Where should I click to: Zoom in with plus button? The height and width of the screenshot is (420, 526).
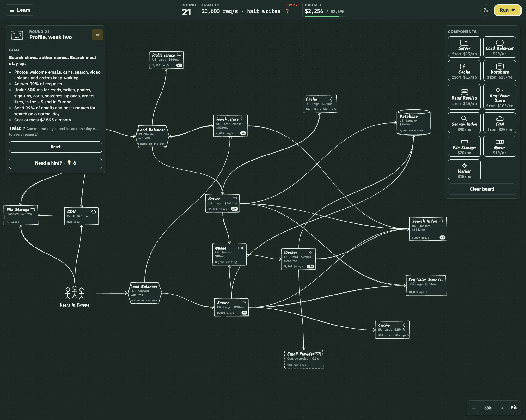[502, 408]
